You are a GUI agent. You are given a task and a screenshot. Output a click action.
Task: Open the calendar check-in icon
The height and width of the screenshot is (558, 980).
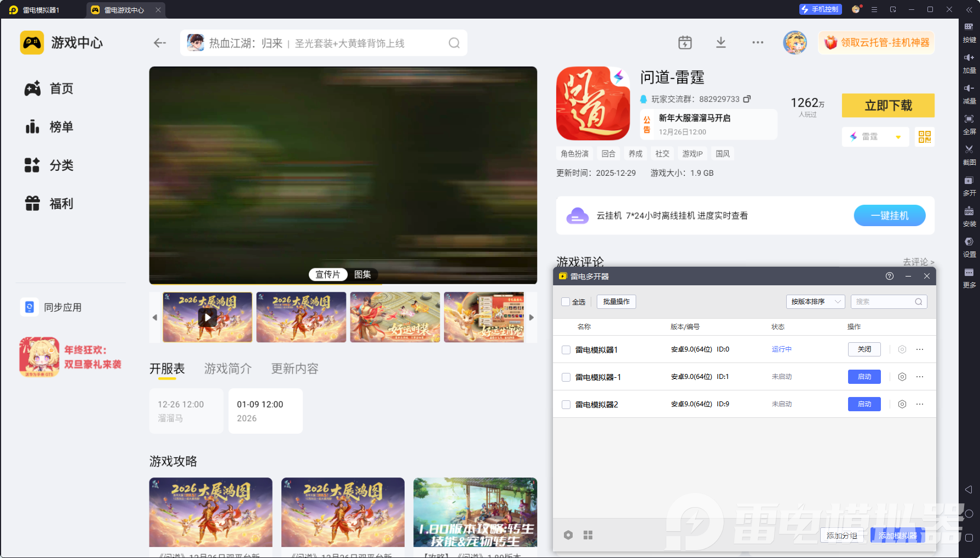pos(685,43)
